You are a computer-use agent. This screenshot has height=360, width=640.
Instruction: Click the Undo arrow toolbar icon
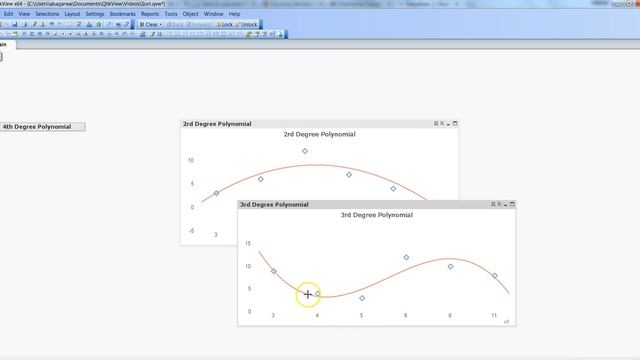pos(52,24)
